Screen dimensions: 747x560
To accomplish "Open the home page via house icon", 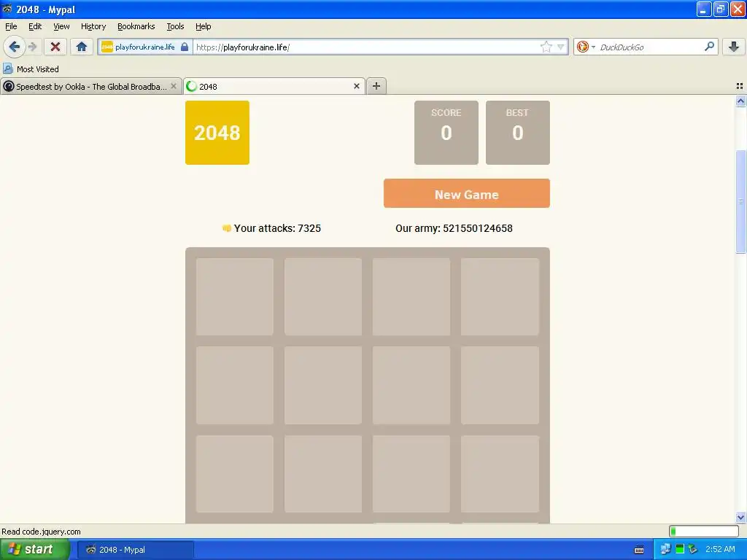I will pyautogui.click(x=82, y=47).
